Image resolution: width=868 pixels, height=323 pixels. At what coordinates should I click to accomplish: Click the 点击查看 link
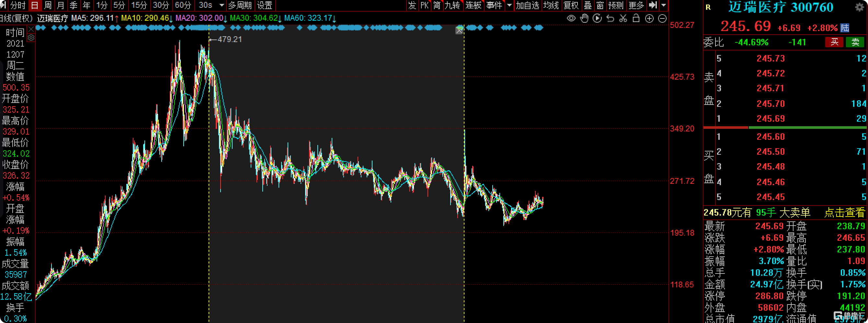tap(844, 213)
